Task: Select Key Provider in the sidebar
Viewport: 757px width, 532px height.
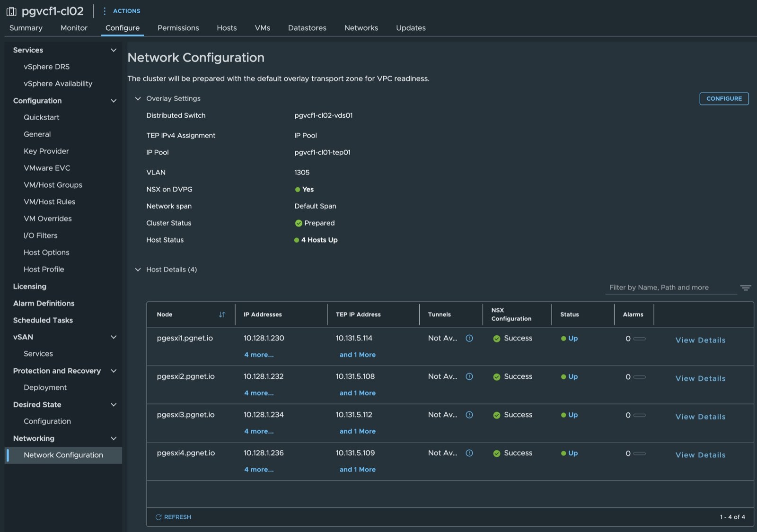Action: 46,151
